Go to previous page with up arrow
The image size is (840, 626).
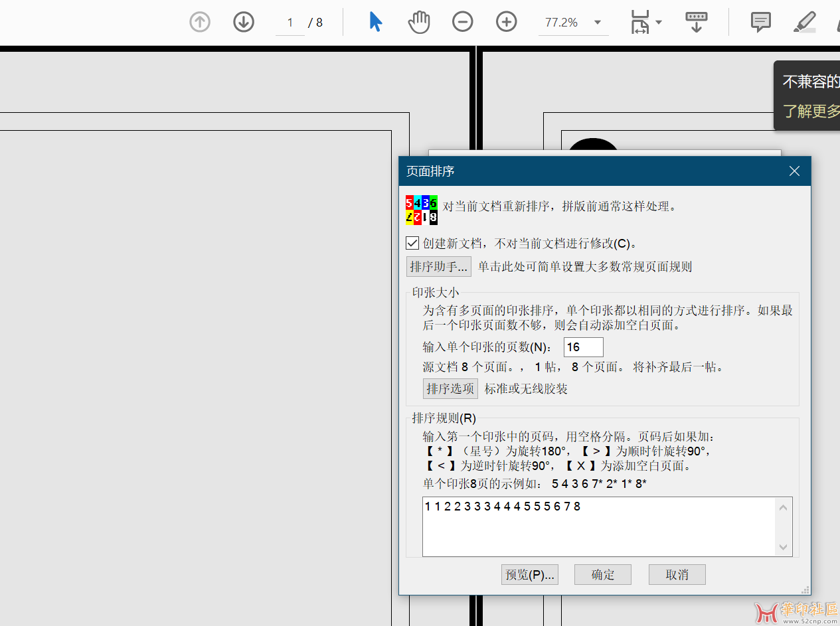click(200, 22)
